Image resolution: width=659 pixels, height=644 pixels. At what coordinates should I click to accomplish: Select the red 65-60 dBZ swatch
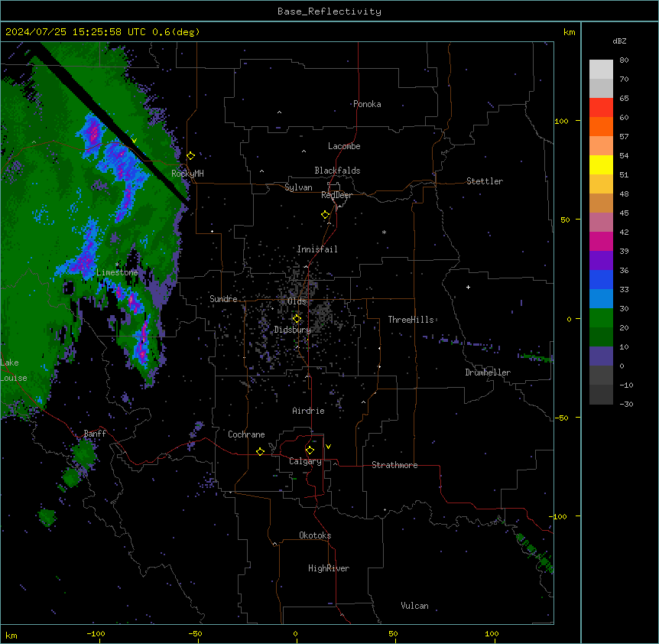[601, 108]
